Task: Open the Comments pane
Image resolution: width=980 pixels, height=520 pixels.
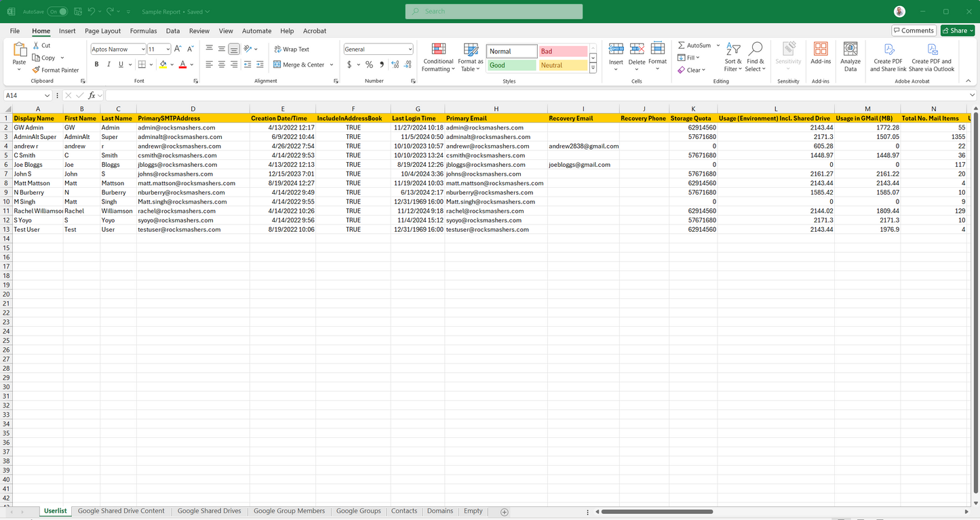Action: [914, 31]
